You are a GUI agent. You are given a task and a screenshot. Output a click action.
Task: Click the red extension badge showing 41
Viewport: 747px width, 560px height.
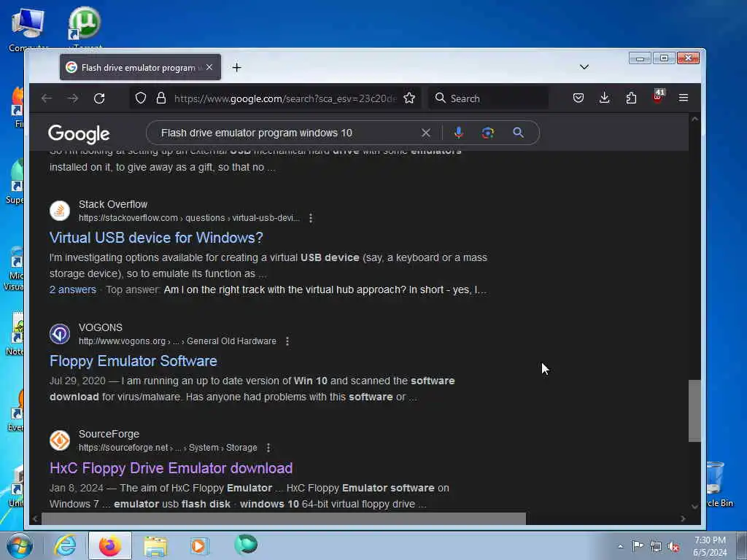pyautogui.click(x=658, y=97)
